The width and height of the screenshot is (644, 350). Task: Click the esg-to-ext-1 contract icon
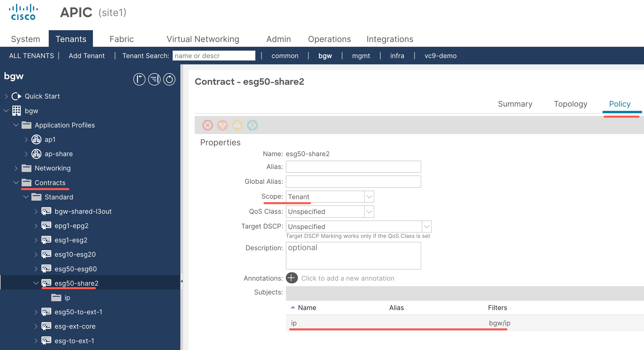(x=46, y=341)
